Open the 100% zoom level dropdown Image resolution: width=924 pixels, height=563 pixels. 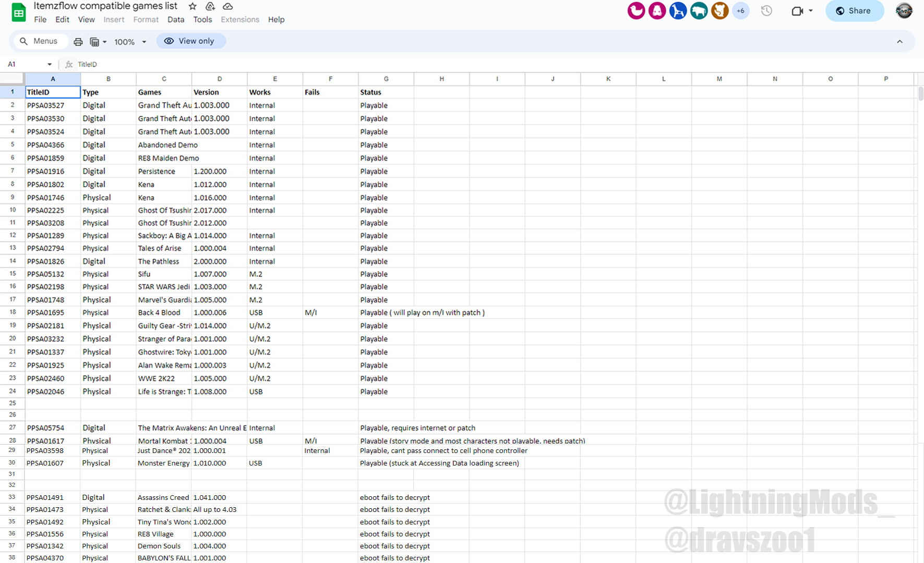[x=130, y=42]
